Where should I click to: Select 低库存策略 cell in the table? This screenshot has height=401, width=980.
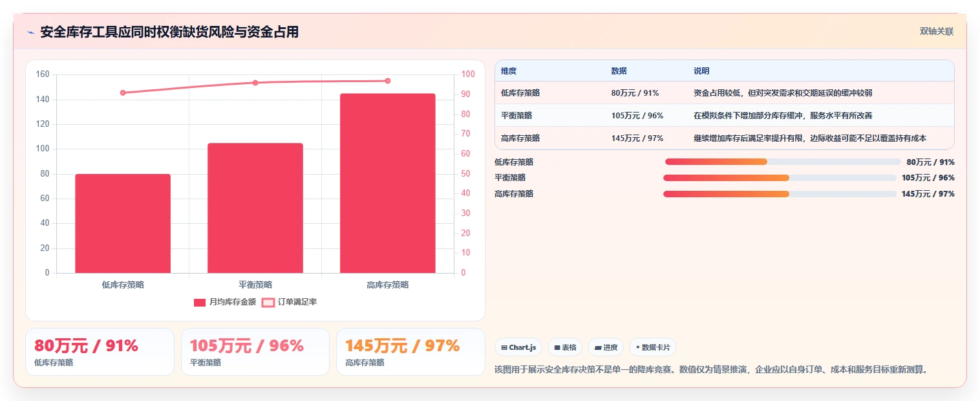pos(520,93)
